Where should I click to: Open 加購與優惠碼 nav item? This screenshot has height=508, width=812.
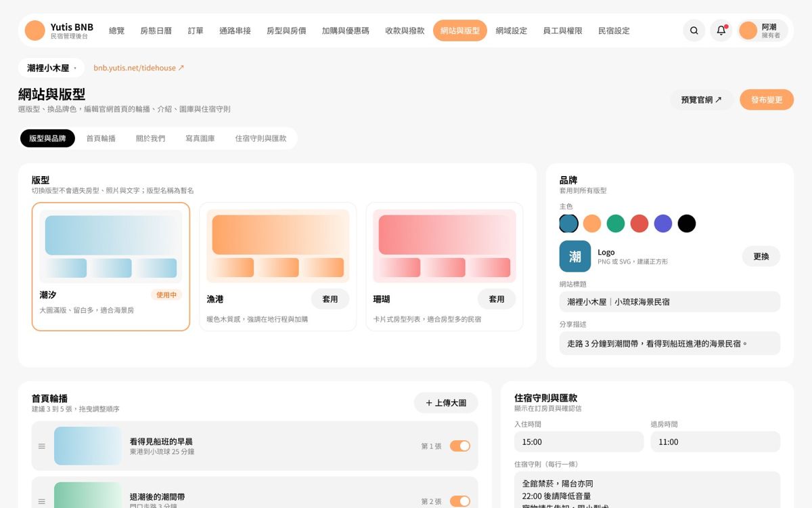pos(346,30)
